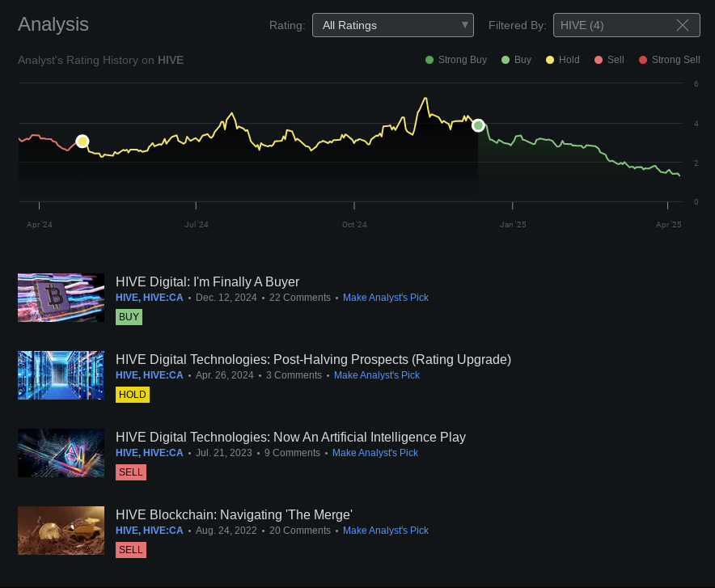This screenshot has height=588, width=715.
Task: Open the Filtered By selector
Action: coord(619,25)
